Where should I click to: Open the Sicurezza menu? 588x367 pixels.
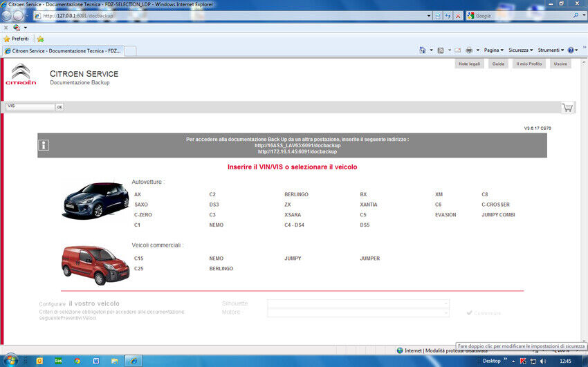click(520, 50)
